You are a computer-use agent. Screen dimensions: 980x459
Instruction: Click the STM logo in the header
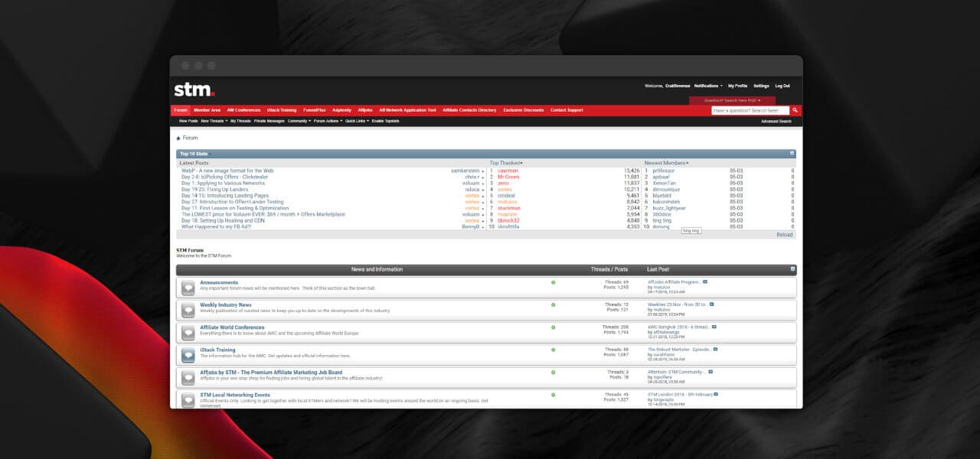point(194,90)
